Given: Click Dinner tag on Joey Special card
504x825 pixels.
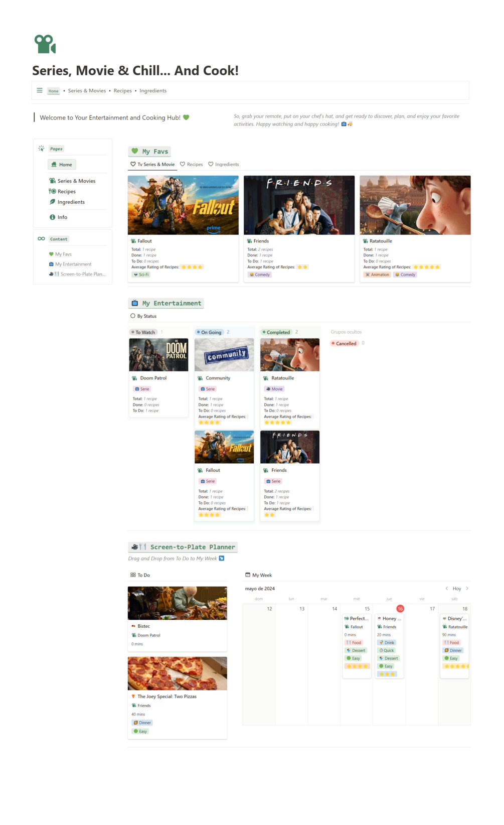Looking at the screenshot, I should [142, 723].
